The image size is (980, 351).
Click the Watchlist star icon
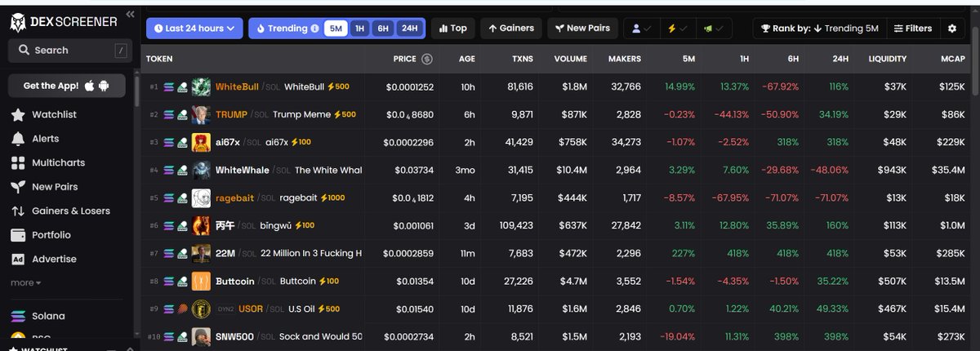pyautogui.click(x=18, y=115)
